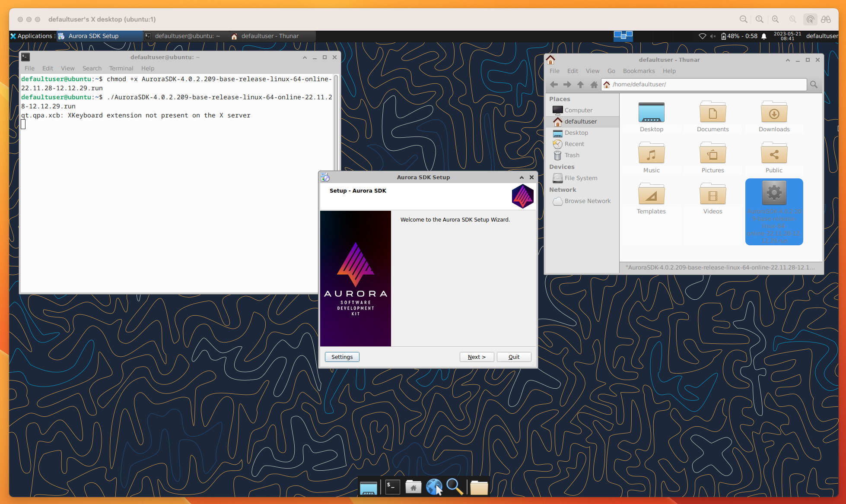Switch to defaultuser - Thunar taskbar button
This screenshot has height=504, width=846.
click(x=272, y=36)
